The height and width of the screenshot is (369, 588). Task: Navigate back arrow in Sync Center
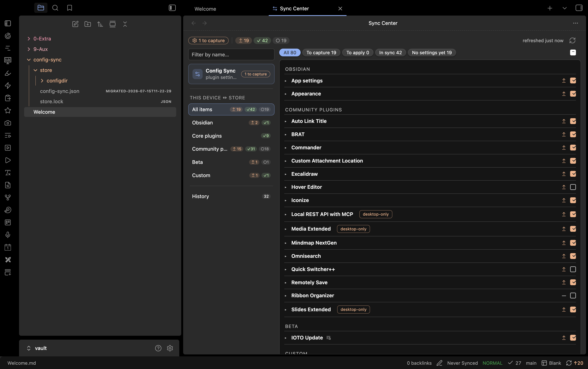pos(193,23)
